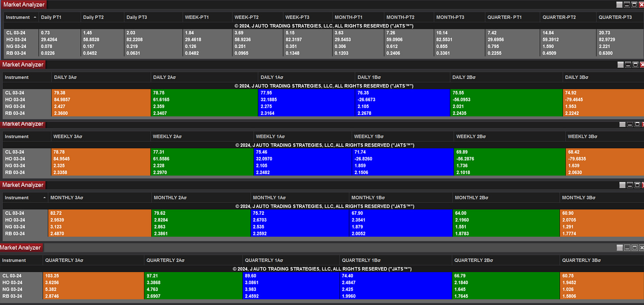The width and height of the screenshot is (644, 305).
Task: Click the QUARTERLY 2Aσ column header
Action: pos(193,260)
